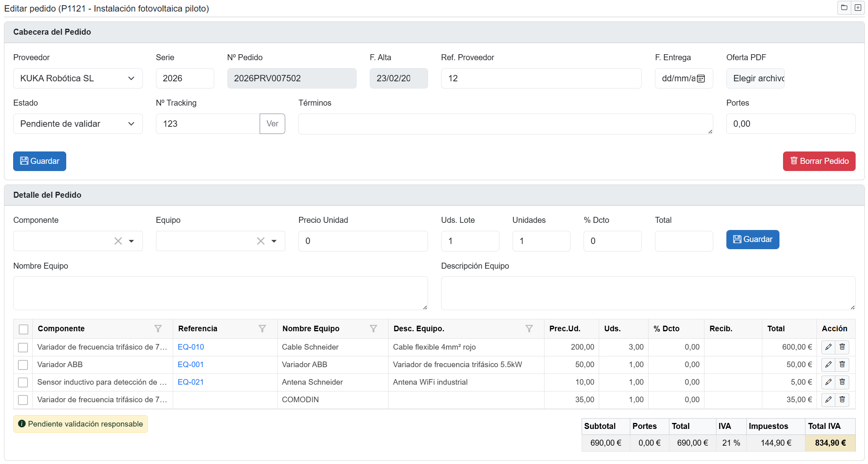
Task: Click the Ver tracking button
Action: click(x=272, y=124)
